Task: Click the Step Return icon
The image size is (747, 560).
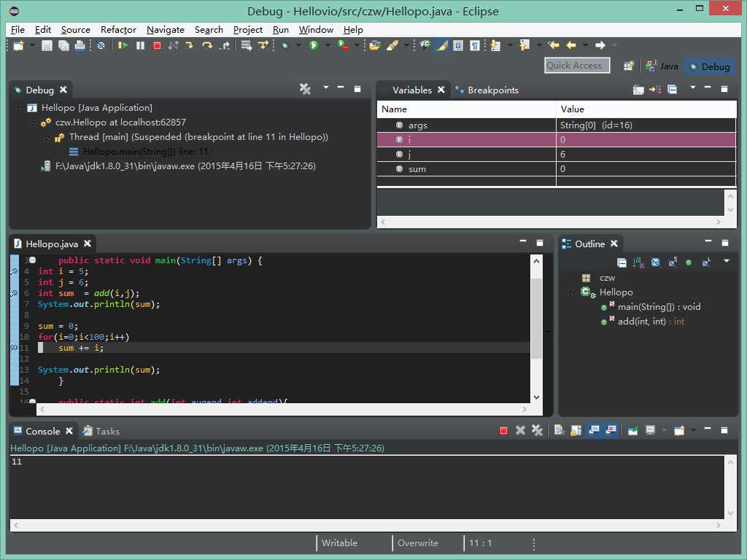Action: click(225, 46)
